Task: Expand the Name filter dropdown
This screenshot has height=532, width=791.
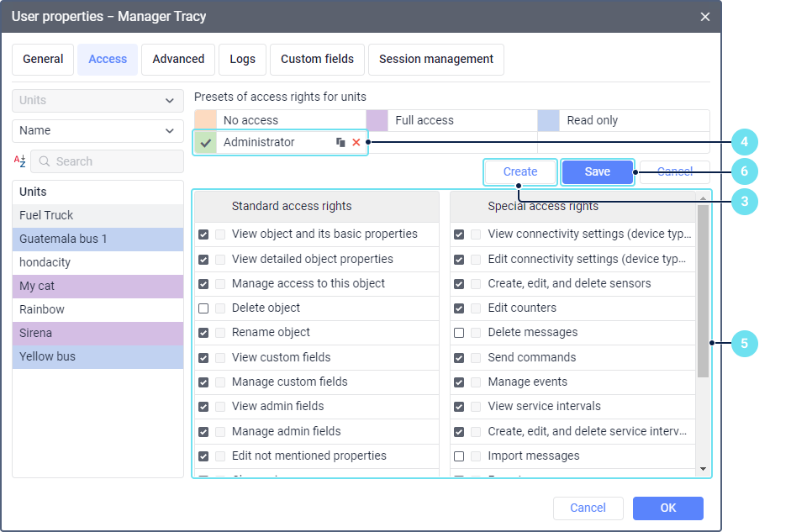Action: click(98, 131)
